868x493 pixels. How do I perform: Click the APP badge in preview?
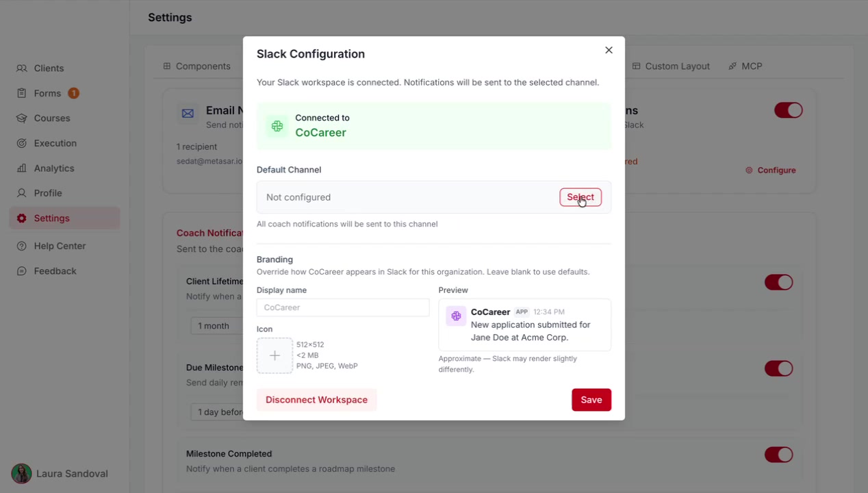pos(522,312)
